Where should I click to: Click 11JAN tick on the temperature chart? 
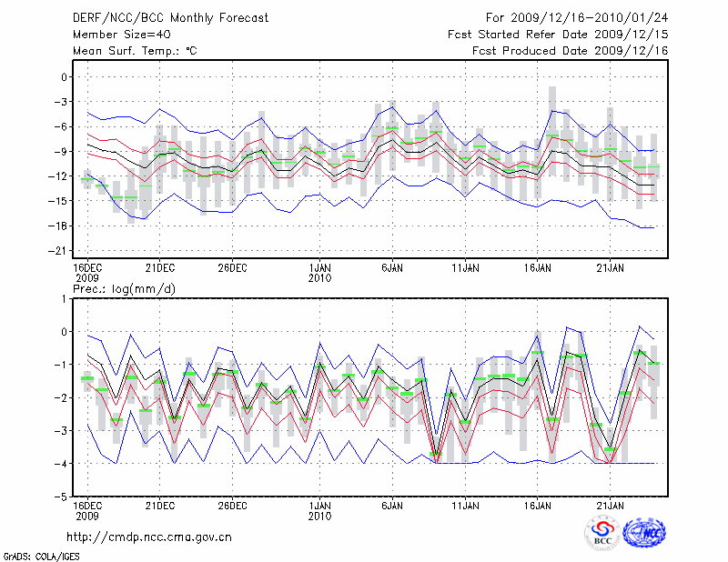click(x=466, y=267)
